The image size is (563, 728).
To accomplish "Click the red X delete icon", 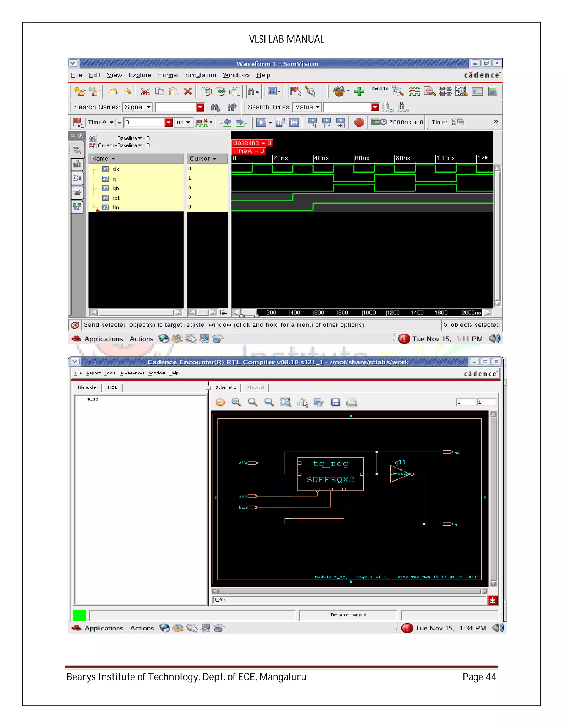I will coord(187,91).
